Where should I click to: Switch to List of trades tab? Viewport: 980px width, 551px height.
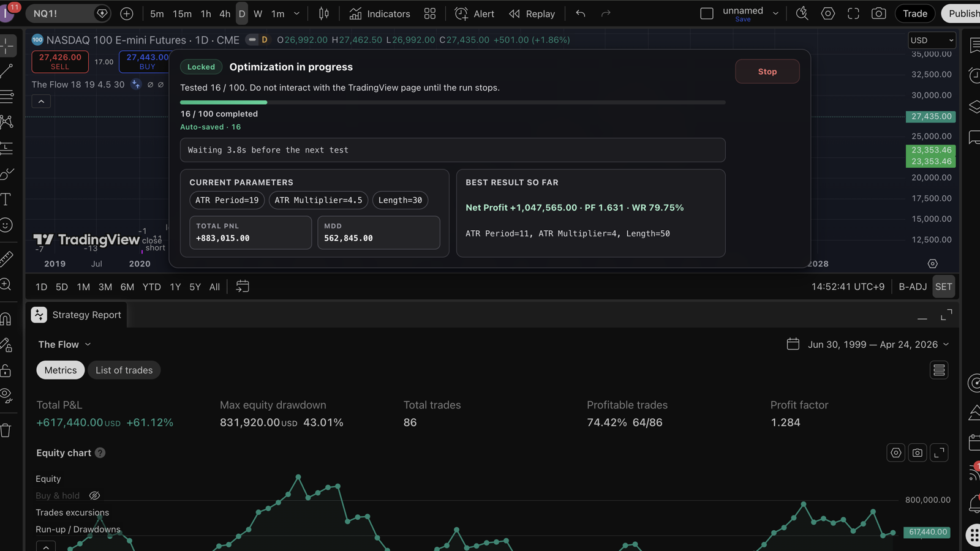coord(124,370)
